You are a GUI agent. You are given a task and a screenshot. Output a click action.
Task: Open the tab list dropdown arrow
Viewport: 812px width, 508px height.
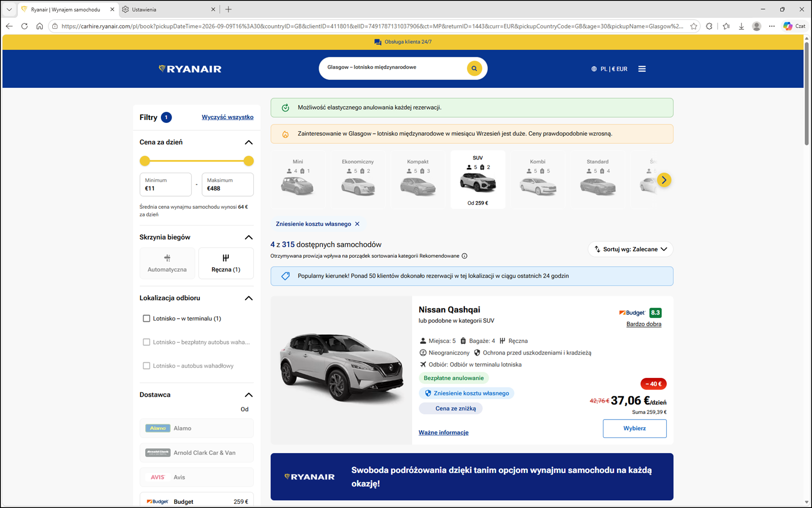coord(9,9)
